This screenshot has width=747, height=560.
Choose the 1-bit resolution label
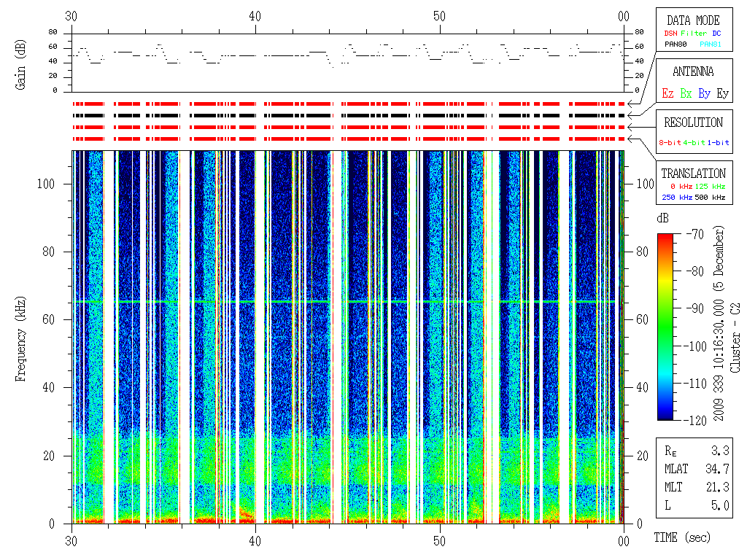(718, 142)
